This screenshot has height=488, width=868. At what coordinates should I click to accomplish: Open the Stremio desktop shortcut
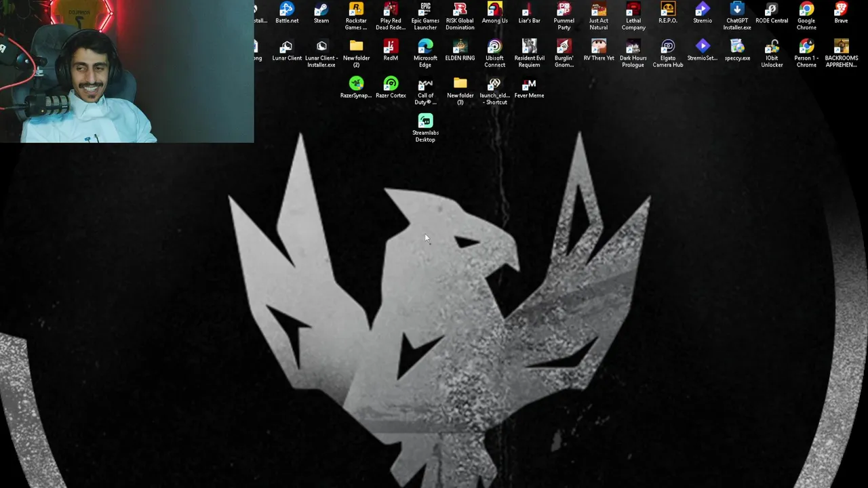pyautogui.click(x=703, y=13)
